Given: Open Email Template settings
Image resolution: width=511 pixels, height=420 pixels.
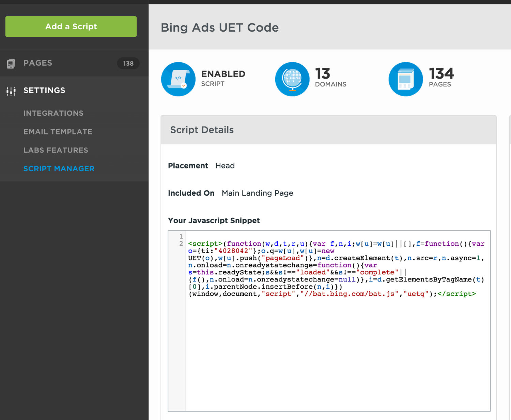Looking at the screenshot, I should click(58, 132).
